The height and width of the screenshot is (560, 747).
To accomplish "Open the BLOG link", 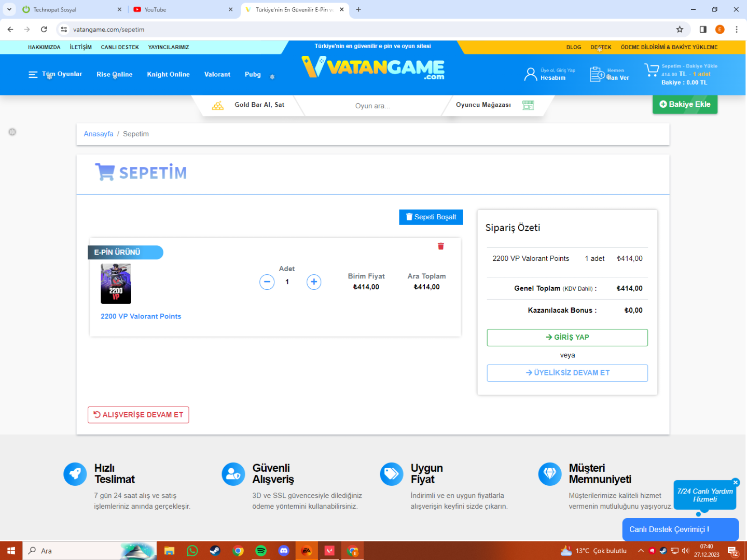I will (574, 47).
